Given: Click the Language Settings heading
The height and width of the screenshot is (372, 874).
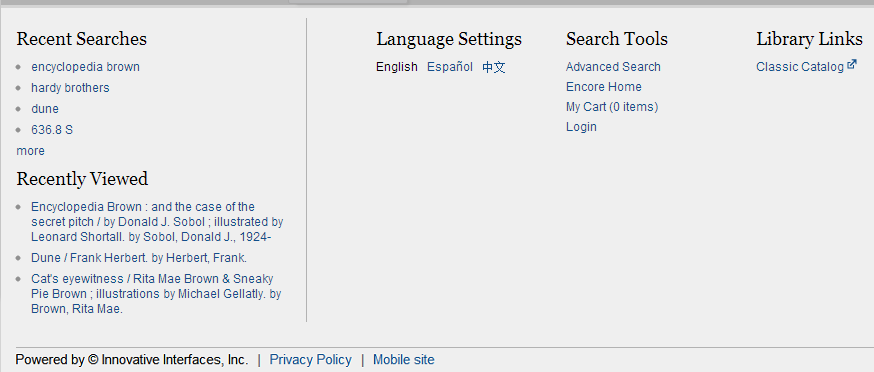Looking at the screenshot, I should tap(449, 39).
